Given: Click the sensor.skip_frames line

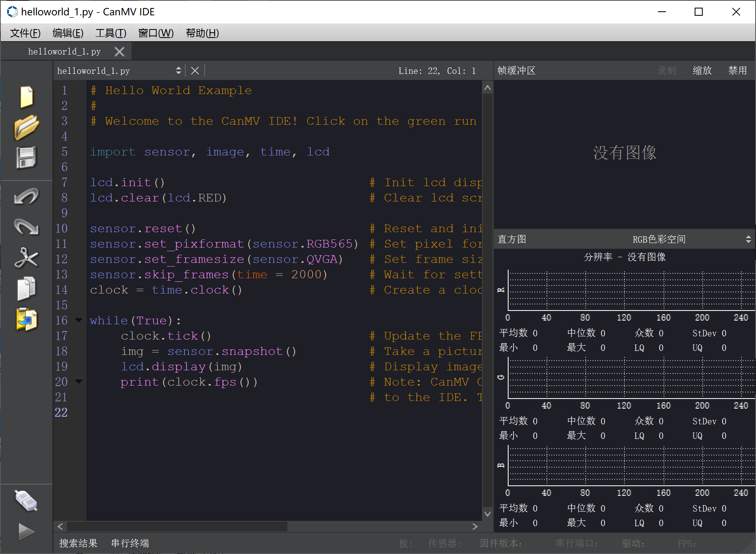Looking at the screenshot, I should [x=209, y=275].
